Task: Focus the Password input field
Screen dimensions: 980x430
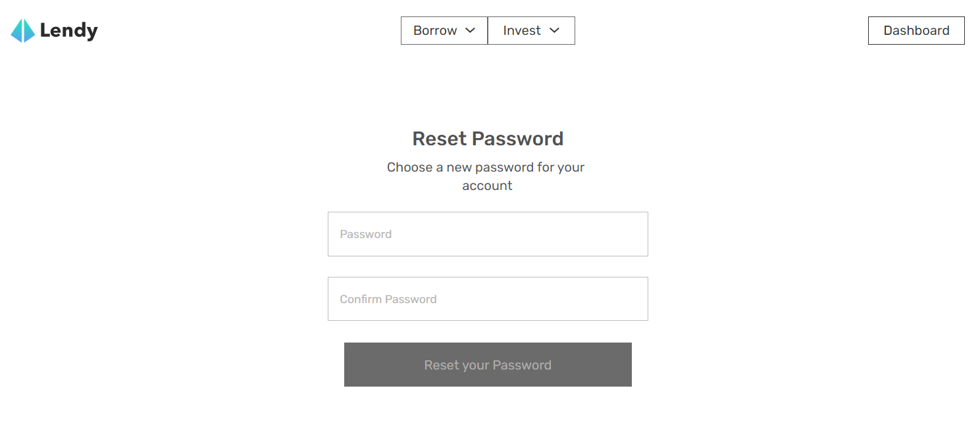Action: 488,234
